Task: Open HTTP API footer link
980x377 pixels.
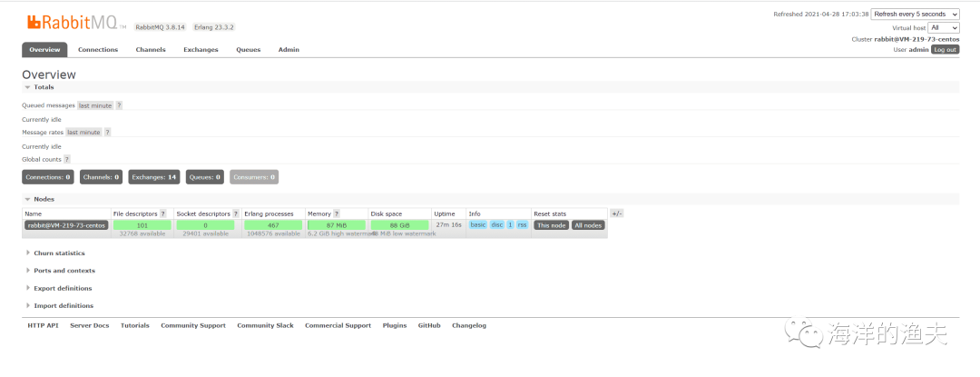Action: point(44,326)
